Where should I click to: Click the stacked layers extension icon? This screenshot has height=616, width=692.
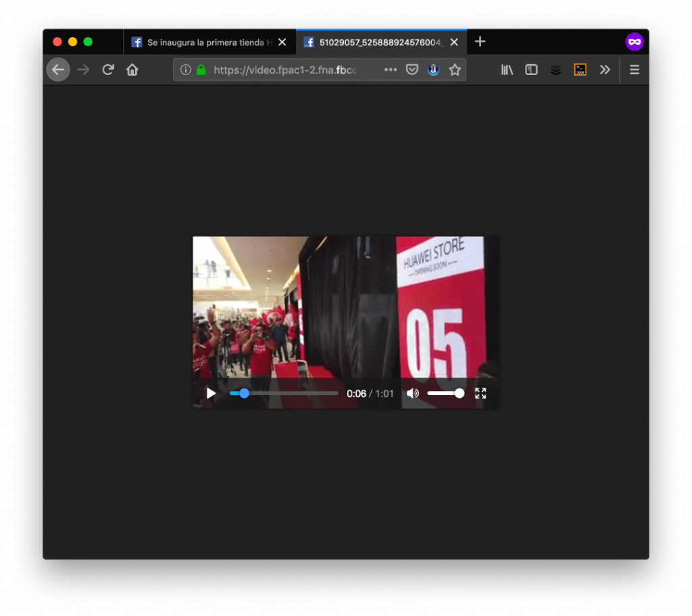(x=555, y=70)
